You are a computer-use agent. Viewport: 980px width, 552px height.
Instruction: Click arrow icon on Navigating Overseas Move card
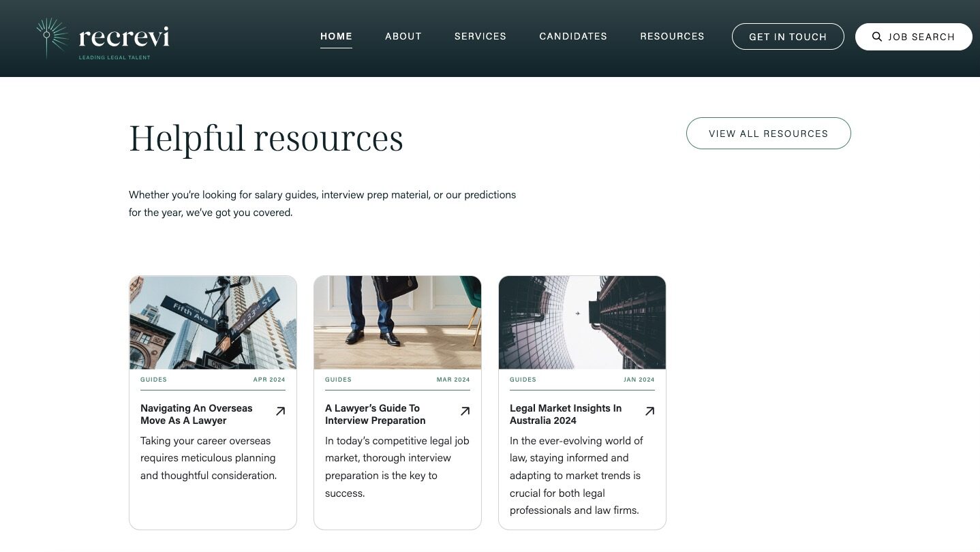pos(280,411)
